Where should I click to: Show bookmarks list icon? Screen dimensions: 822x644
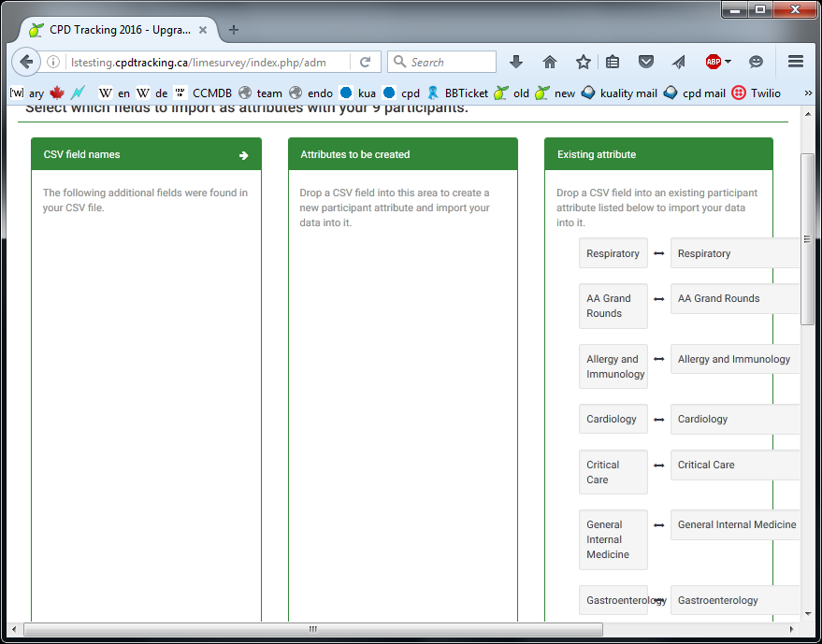point(613,63)
